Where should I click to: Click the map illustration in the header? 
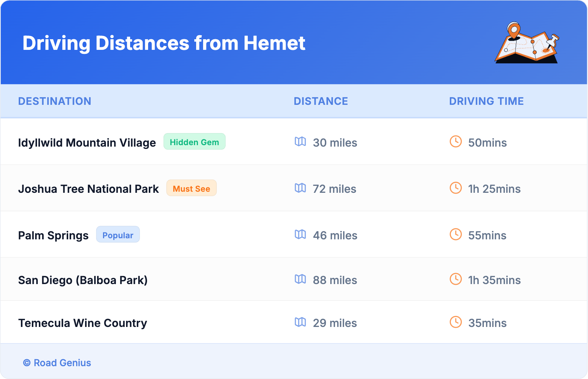pyautogui.click(x=527, y=43)
